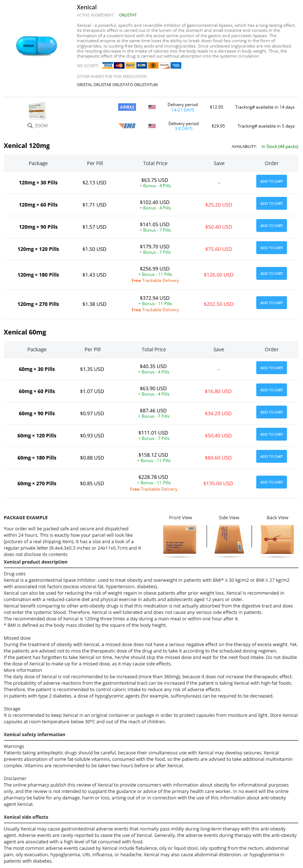Viewport: 303px width, 868px height.
Task: Add 120mg × 90 Pills to cart
Action: [x=271, y=225]
